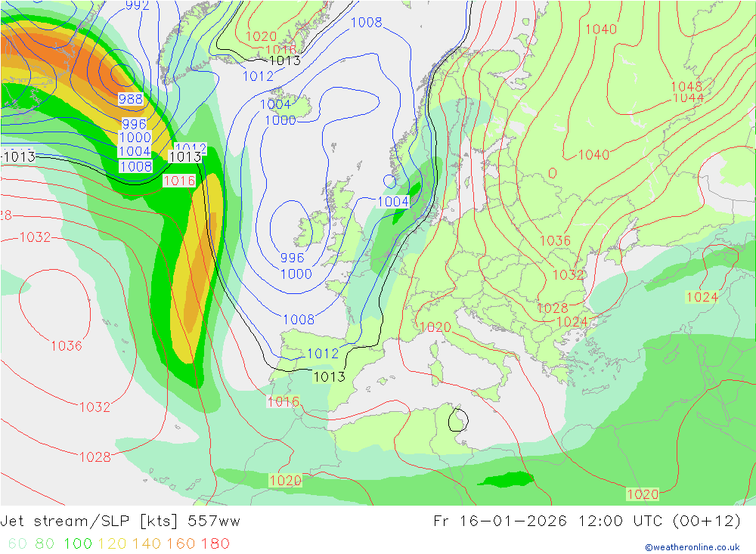
Task: Select the 140 kts legend value
Action: pos(147,544)
